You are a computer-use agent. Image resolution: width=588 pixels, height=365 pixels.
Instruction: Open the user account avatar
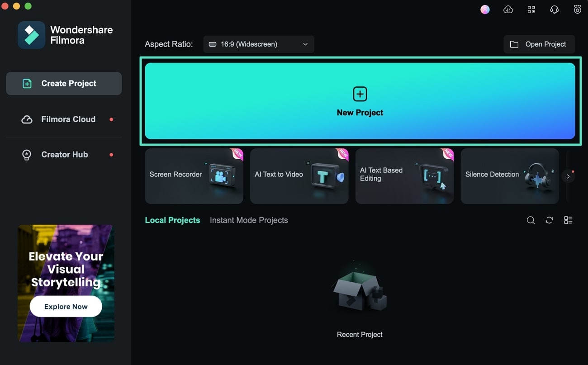tap(485, 9)
